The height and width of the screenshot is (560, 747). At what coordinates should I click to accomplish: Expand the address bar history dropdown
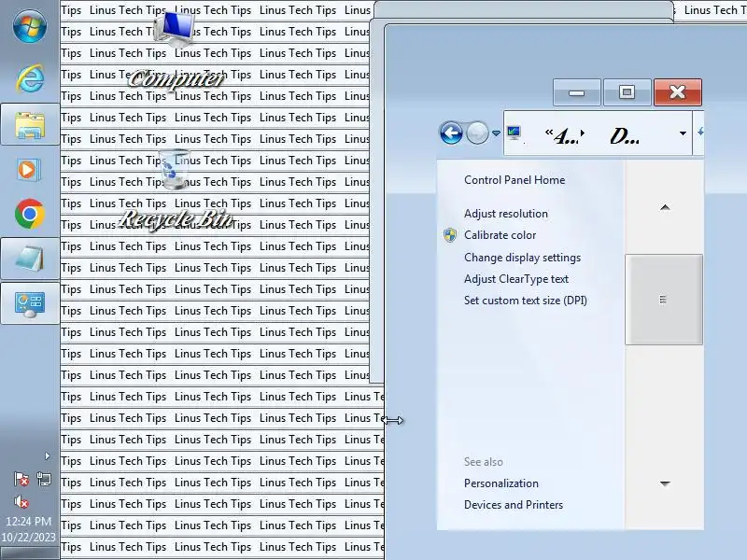pyautogui.click(x=683, y=133)
